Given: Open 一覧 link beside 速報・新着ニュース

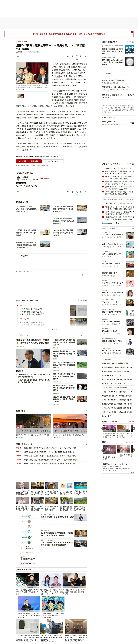Looking at the screenshot, I should click(86, 444).
